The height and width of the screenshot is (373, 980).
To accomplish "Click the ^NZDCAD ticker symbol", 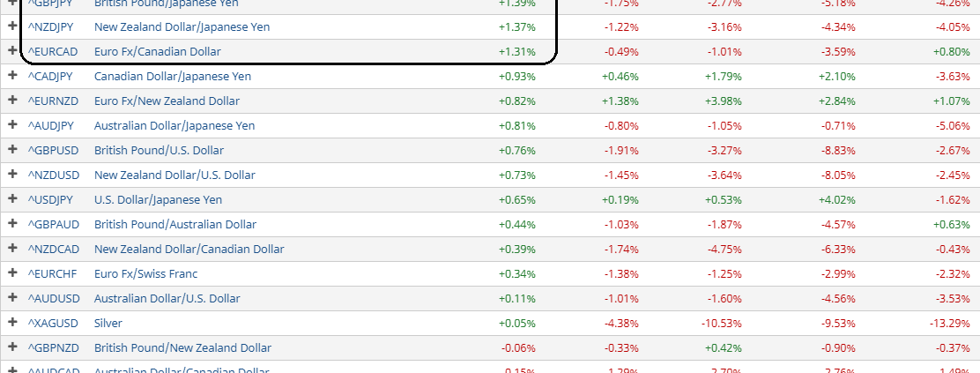I will tap(53, 250).
